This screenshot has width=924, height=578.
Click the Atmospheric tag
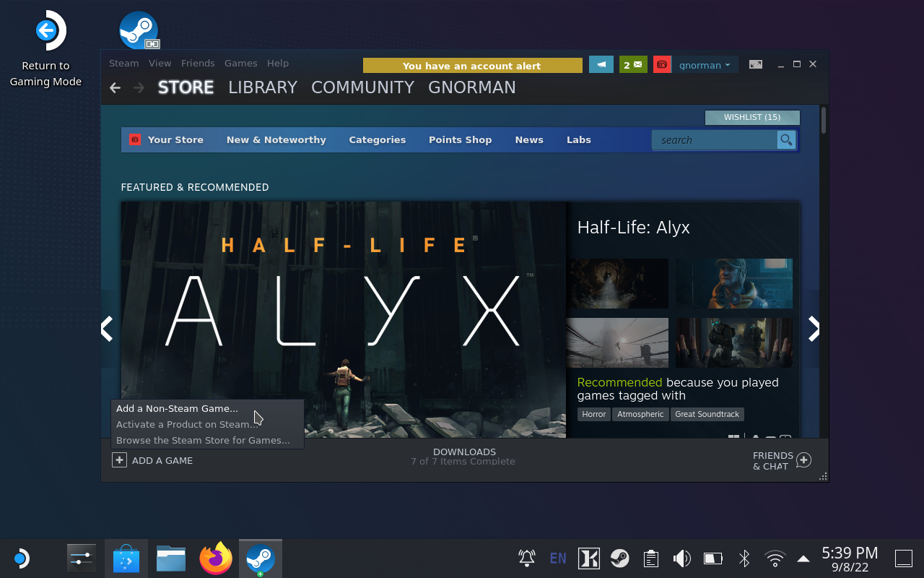click(x=640, y=415)
